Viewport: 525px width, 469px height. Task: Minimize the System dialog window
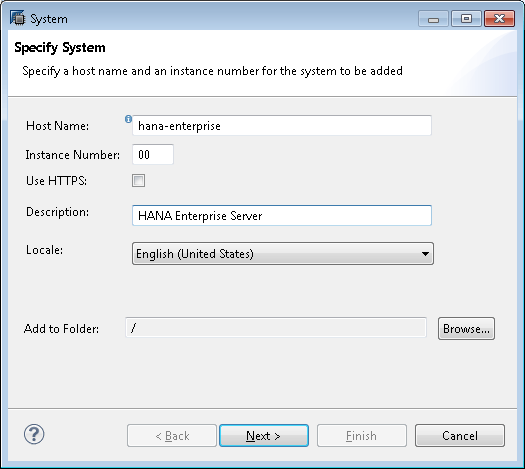pyautogui.click(x=433, y=18)
